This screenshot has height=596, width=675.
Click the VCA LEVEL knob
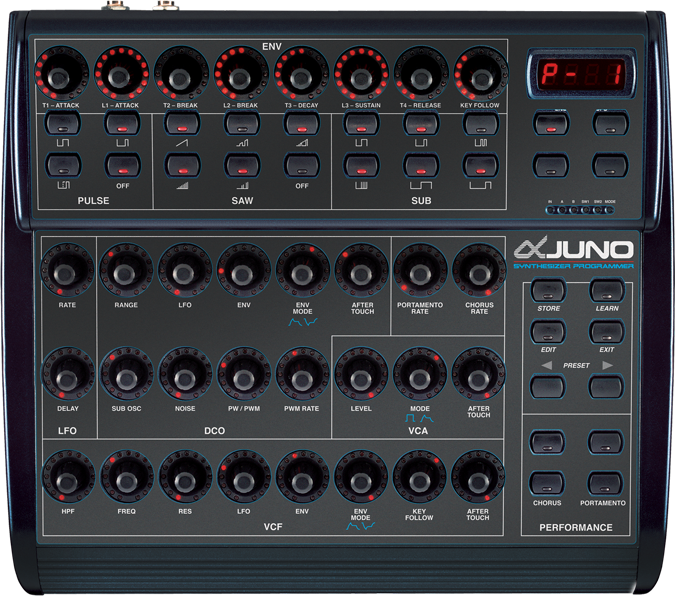point(361,374)
